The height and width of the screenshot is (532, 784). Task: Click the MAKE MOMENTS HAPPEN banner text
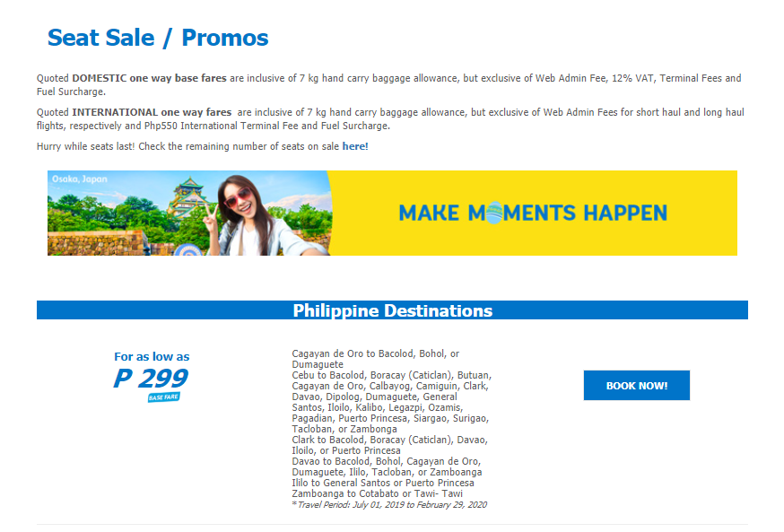(533, 213)
